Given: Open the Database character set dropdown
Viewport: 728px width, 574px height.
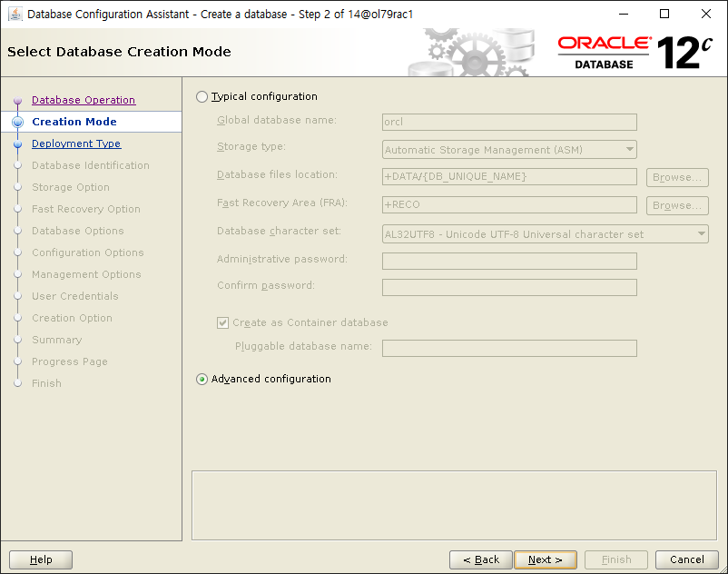Looking at the screenshot, I should pos(545,234).
